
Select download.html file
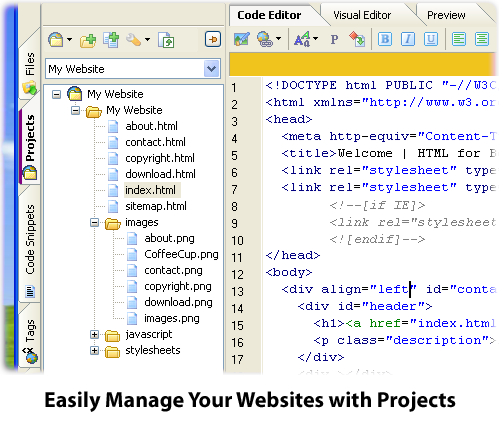click(x=160, y=174)
